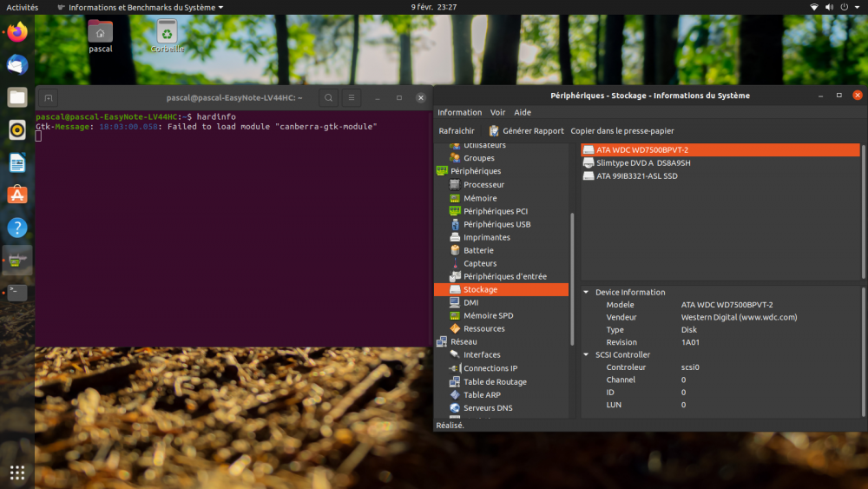The image size is (868, 489).
Task: Open the application menu dropdown in top bar
Action: 146,7
